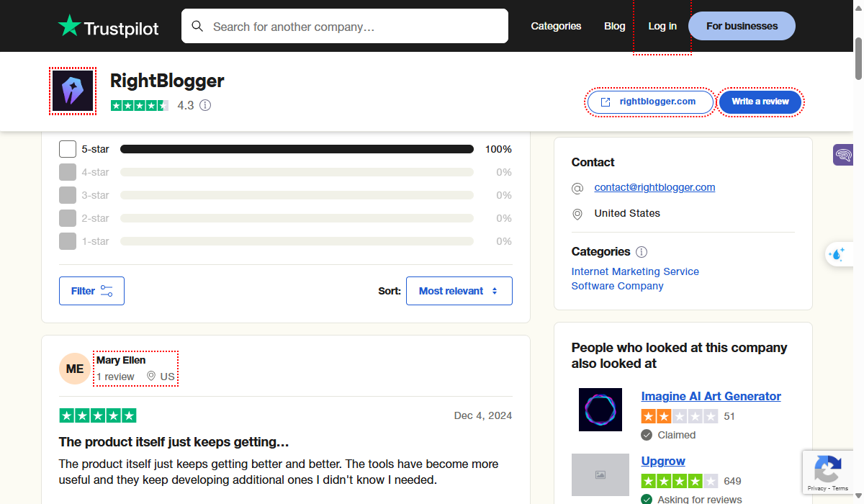This screenshot has width=864, height=504.
Task: Open the Imagine AI Art Generator thumbnail
Action: click(600, 410)
